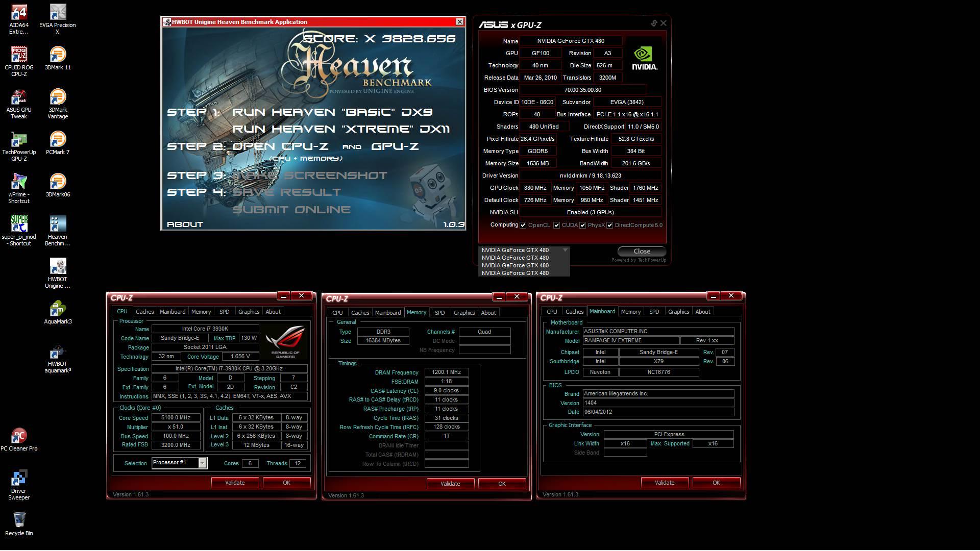This screenshot has height=551, width=980.
Task: Open wPrime shortcut icon
Action: (19, 189)
